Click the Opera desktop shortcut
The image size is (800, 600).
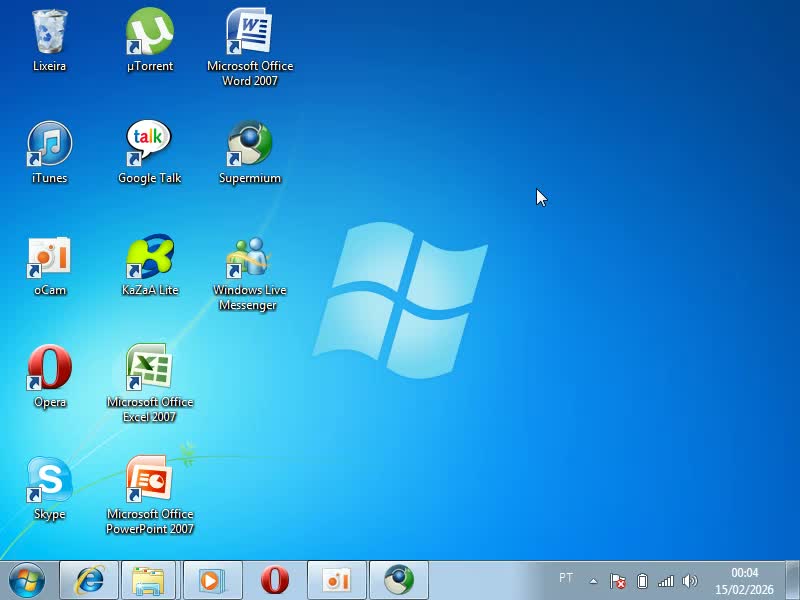tap(49, 369)
